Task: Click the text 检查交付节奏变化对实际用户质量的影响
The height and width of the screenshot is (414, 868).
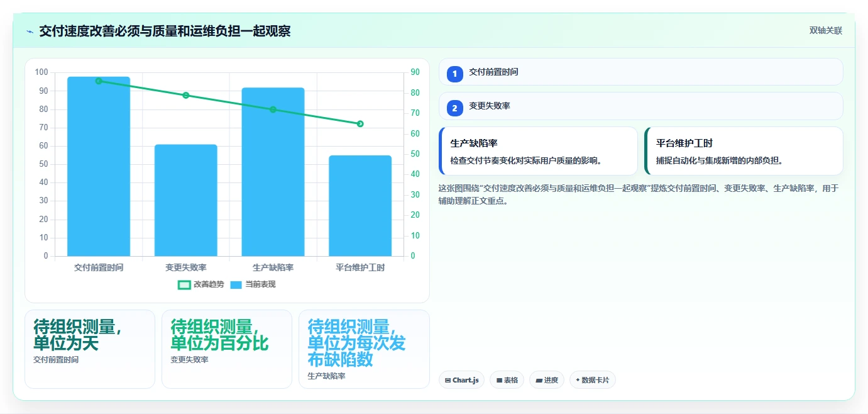Action: point(527,160)
